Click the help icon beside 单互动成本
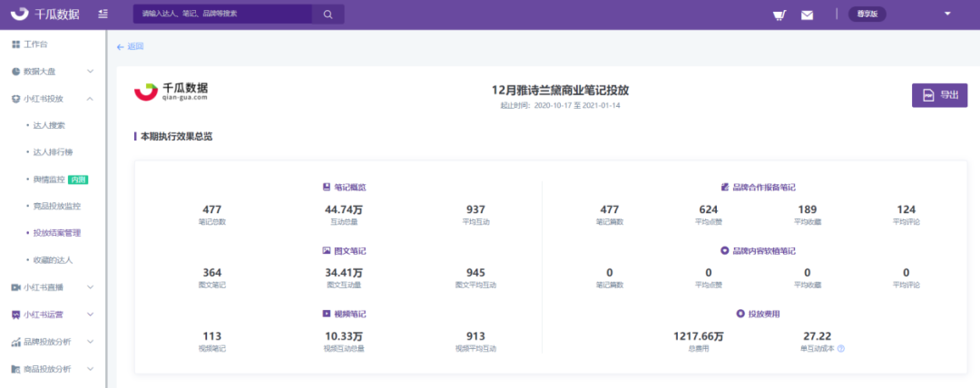Viewport: 980px width, 388px height. [841, 348]
